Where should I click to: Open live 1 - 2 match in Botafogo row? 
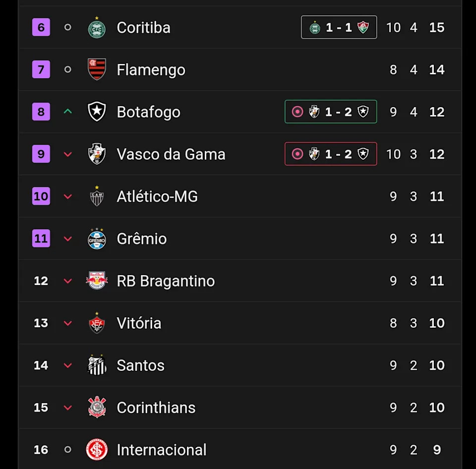pos(331,112)
